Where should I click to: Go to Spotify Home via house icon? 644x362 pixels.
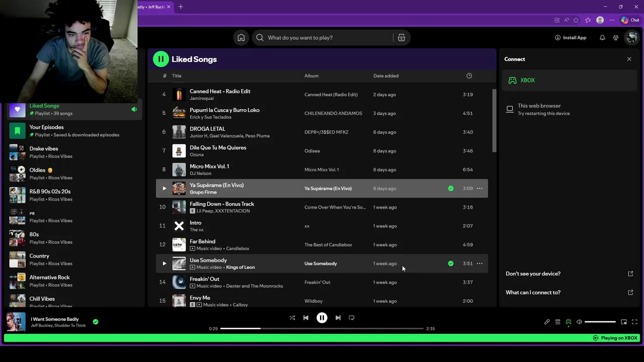[x=241, y=38]
